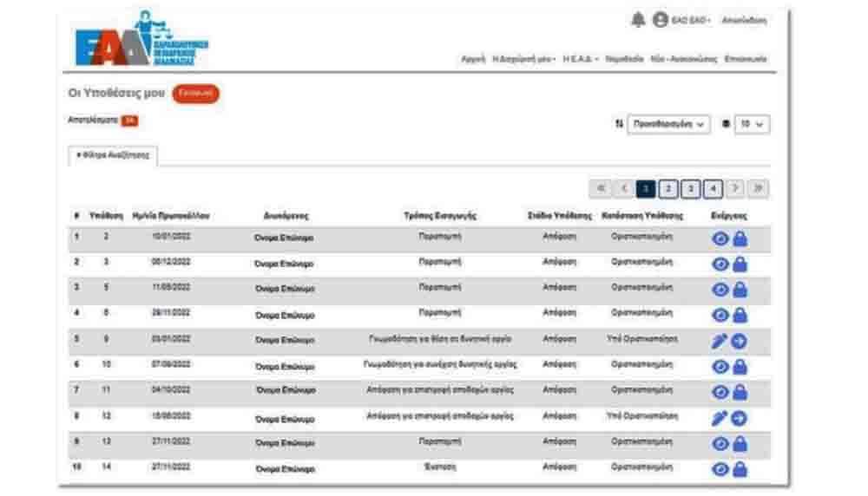This screenshot has width=868, height=496.
Task: Click the pencil edit icon for case 12
Action: click(x=720, y=419)
